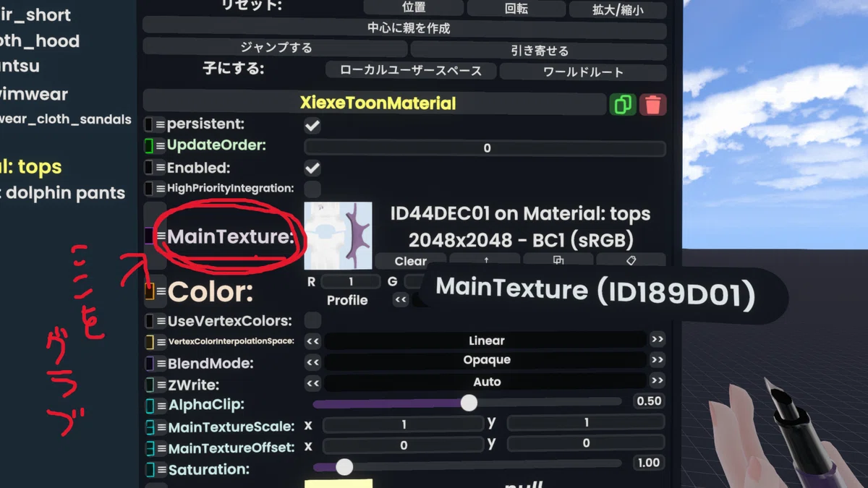868x488 pixels.
Task: Uncheck the persistent checkbox
Action: [x=312, y=125]
